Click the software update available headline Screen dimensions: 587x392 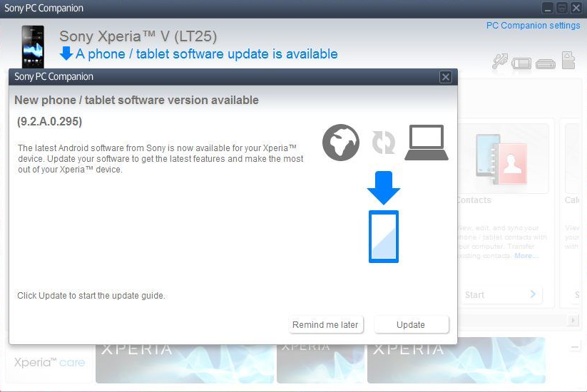(x=207, y=54)
